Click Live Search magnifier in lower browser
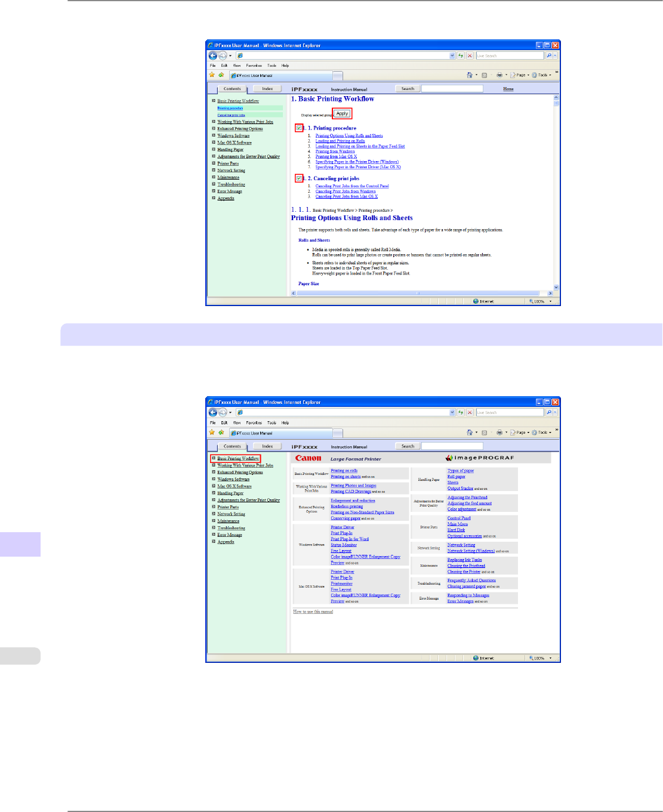The width and height of the screenshot is (663, 812). [x=549, y=412]
